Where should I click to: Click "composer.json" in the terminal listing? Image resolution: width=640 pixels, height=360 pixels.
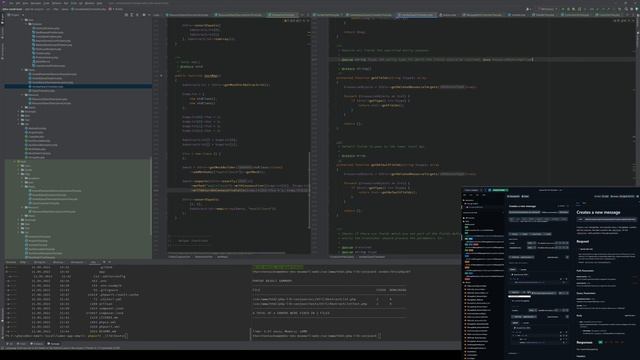click(111, 309)
